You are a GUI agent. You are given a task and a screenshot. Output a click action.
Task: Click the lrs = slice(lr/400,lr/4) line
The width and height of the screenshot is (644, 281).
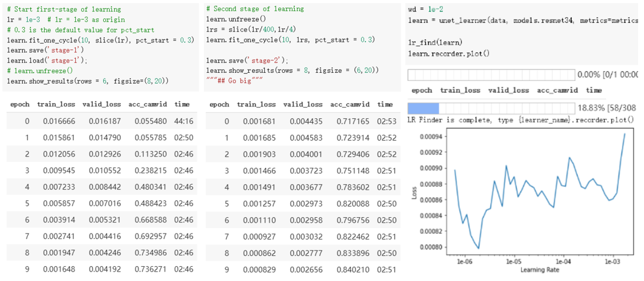pos(251,29)
